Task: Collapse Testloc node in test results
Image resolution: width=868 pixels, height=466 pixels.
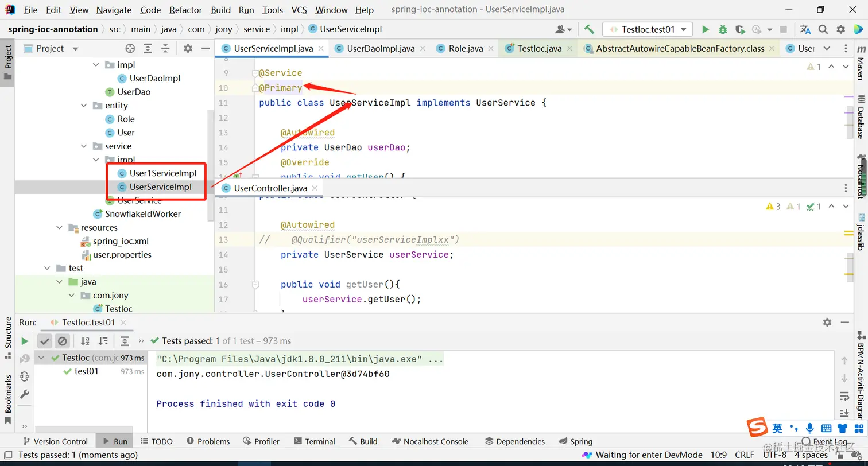Action: coord(41,358)
